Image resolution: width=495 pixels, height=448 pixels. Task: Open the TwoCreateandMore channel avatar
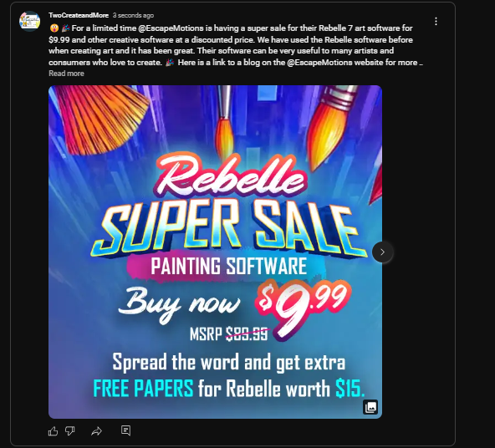(29, 21)
